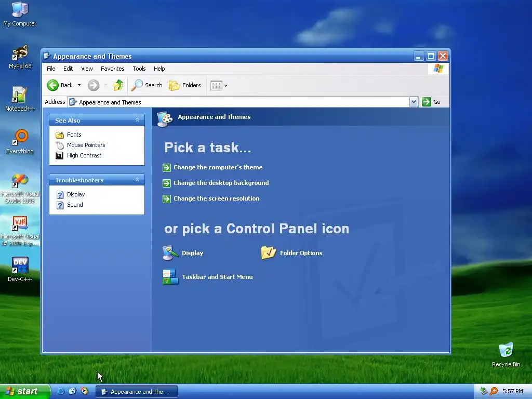
Task: Click Change the desktop background link
Action: coord(221,183)
